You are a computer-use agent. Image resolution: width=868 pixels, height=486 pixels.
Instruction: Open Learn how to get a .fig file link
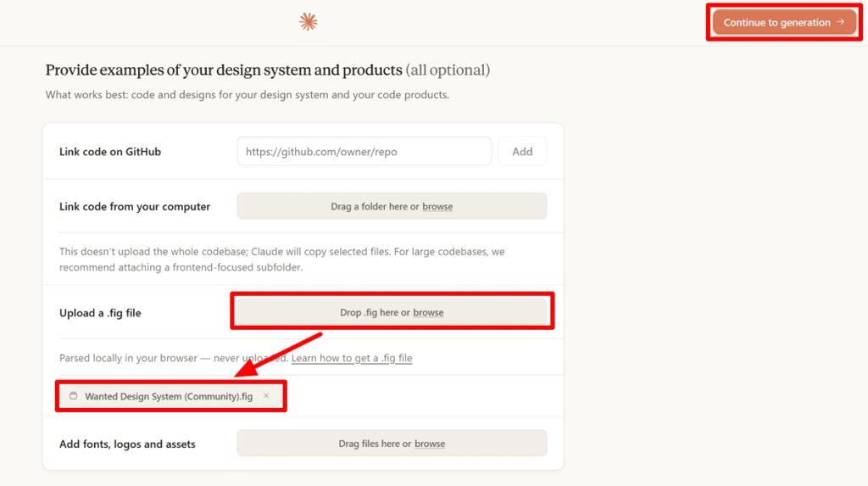coord(352,358)
